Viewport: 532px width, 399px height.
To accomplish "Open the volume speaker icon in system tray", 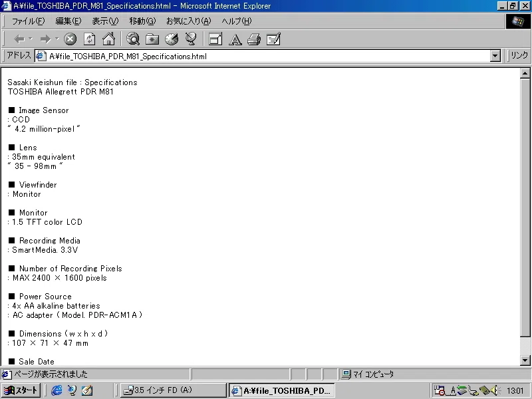I will [495, 390].
